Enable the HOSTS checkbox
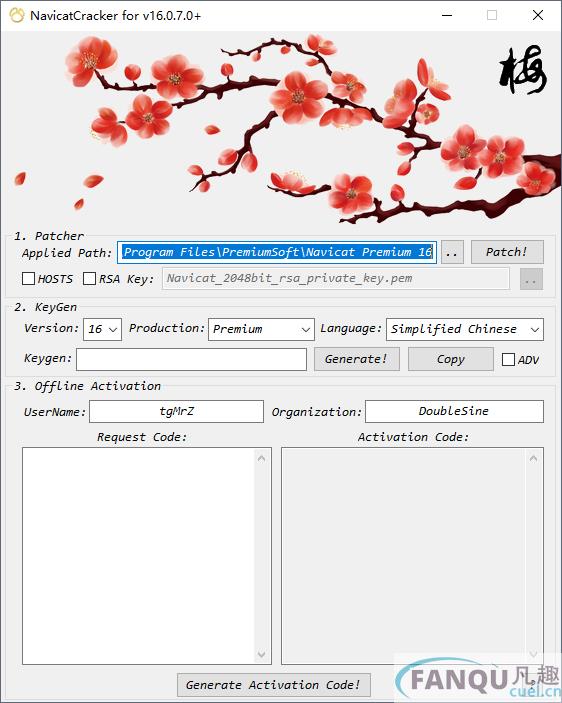Image resolution: width=562 pixels, height=703 pixels. pyautogui.click(x=29, y=278)
